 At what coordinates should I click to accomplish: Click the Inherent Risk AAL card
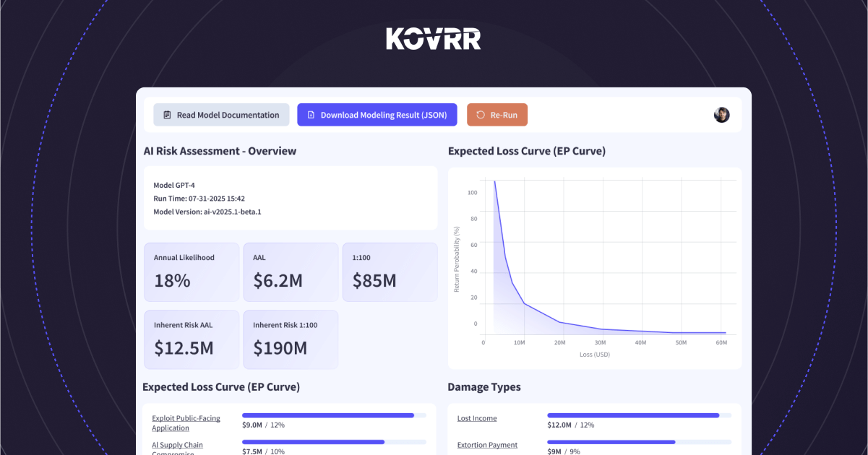[192, 339]
